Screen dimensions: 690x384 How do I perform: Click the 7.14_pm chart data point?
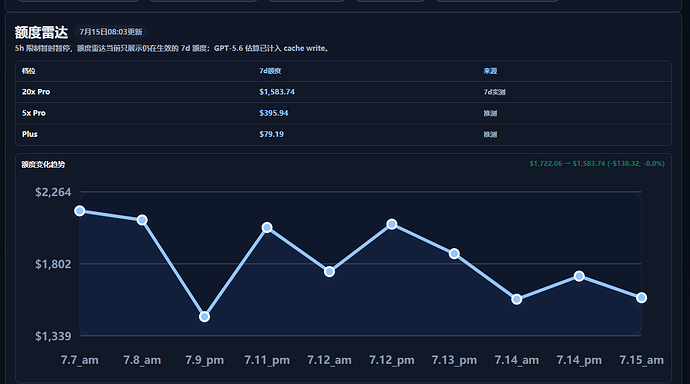579,276
